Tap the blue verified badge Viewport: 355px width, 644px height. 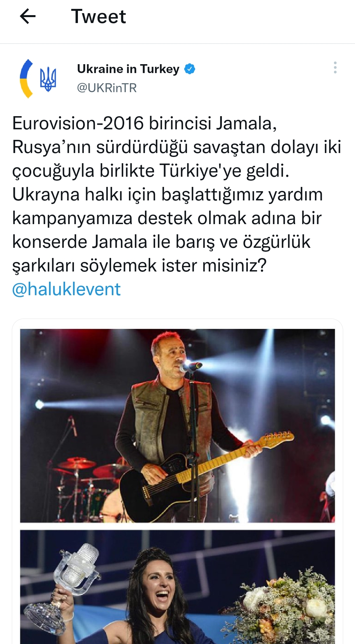(190, 69)
